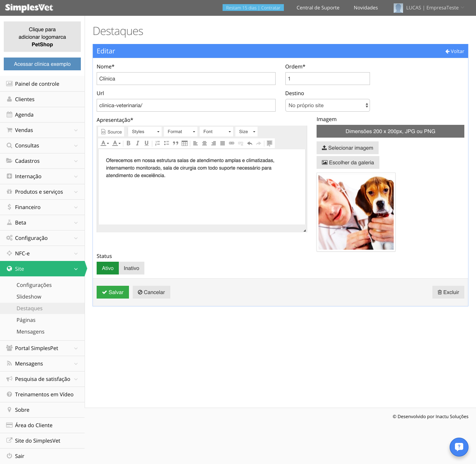Image resolution: width=476 pixels, height=464 pixels.
Task: Set status to Ativo
Action: (x=108, y=268)
